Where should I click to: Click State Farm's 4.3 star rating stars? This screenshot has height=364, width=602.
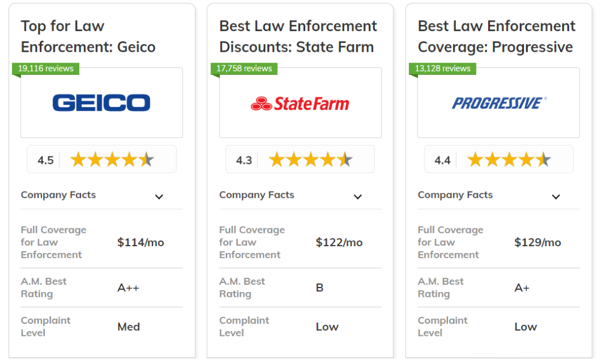click(310, 159)
